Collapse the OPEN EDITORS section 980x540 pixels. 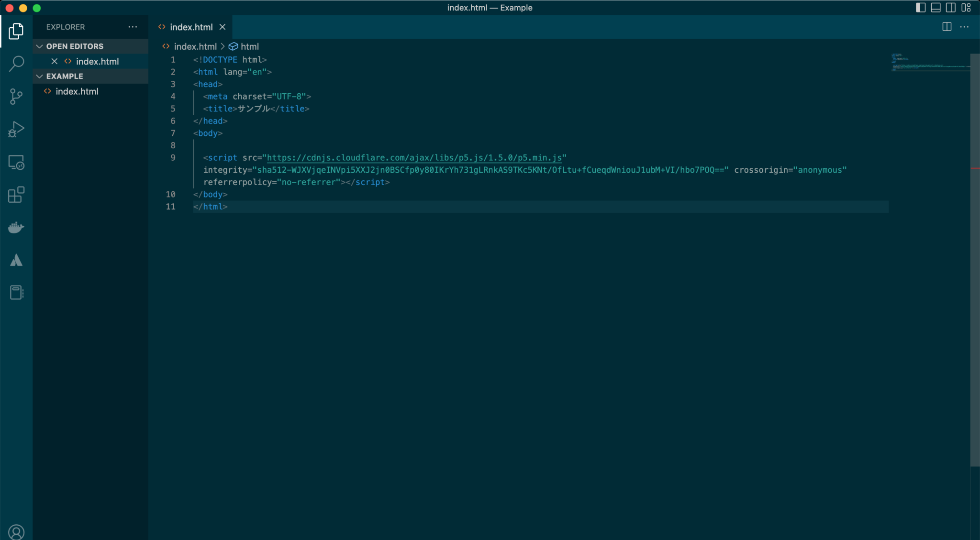(x=40, y=46)
